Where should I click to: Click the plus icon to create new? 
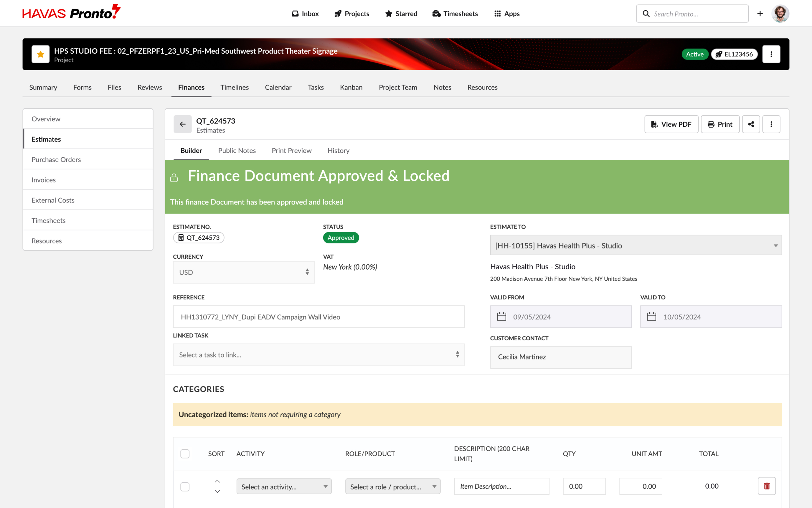(760, 13)
